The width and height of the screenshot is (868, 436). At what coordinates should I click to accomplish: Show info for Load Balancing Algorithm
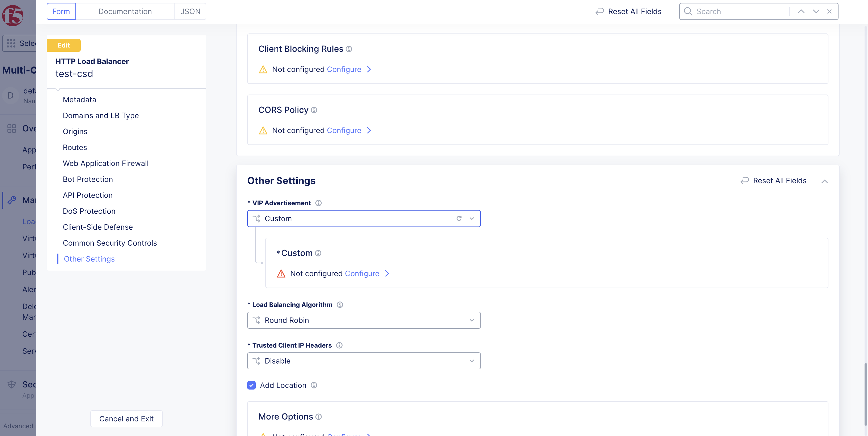[340, 305]
